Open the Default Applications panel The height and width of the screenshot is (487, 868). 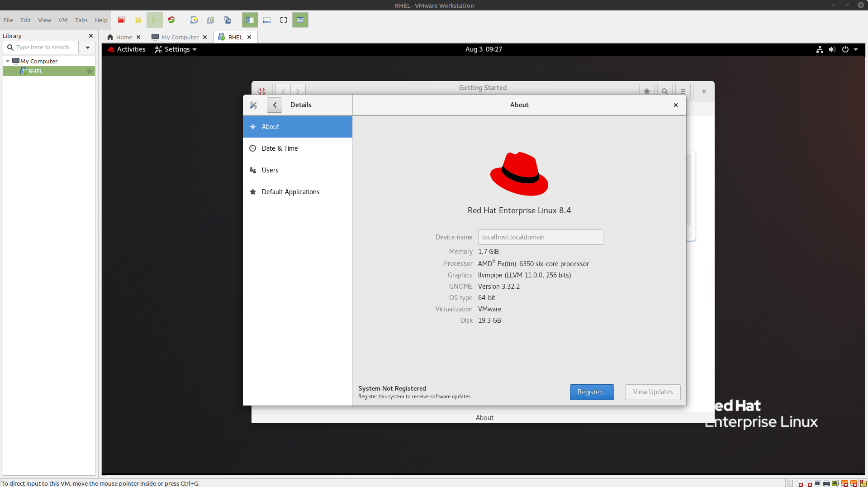pos(298,192)
